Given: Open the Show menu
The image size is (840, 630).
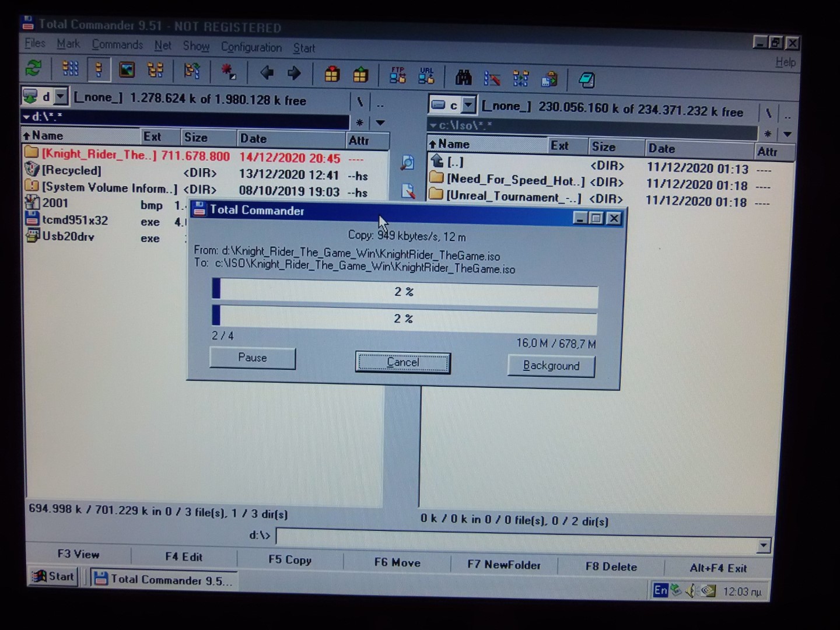Looking at the screenshot, I should pos(196,46).
